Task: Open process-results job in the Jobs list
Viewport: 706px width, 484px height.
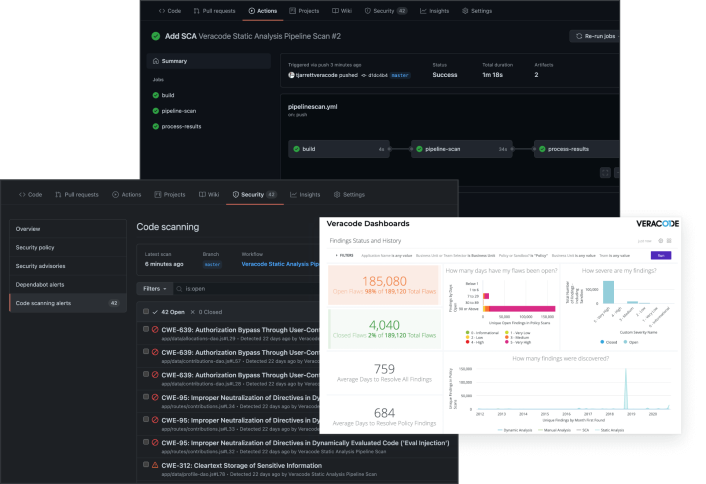Action: (x=177, y=127)
